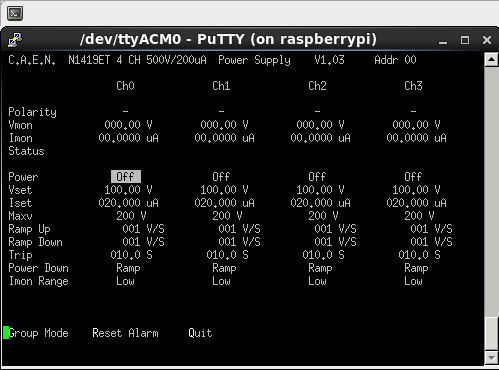Toggle the Ch0 Power Off field
The width and height of the screenshot is (499, 370).
(x=126, y=177)
